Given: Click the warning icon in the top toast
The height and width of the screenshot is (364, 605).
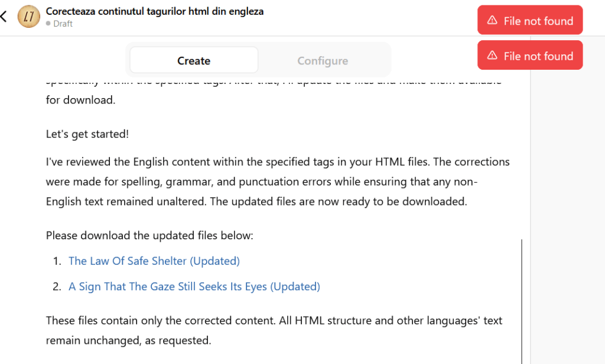Looking at the screenshot, I should [492, 21].
